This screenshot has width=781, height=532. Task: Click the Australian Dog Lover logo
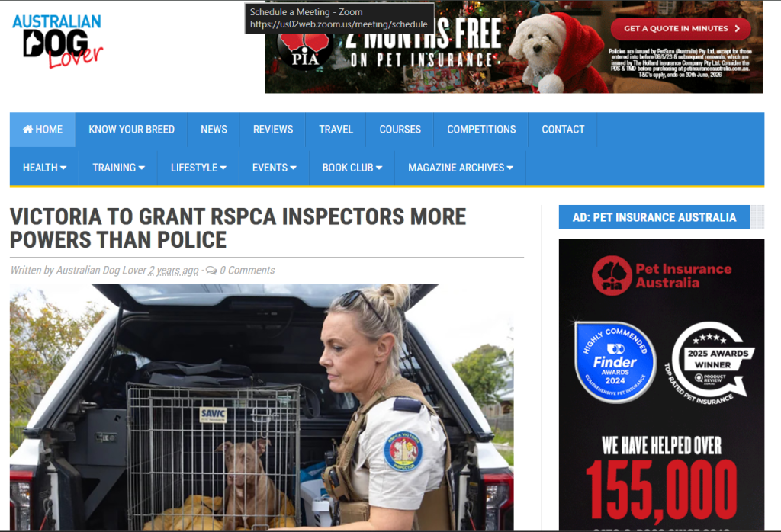(58, 42)
